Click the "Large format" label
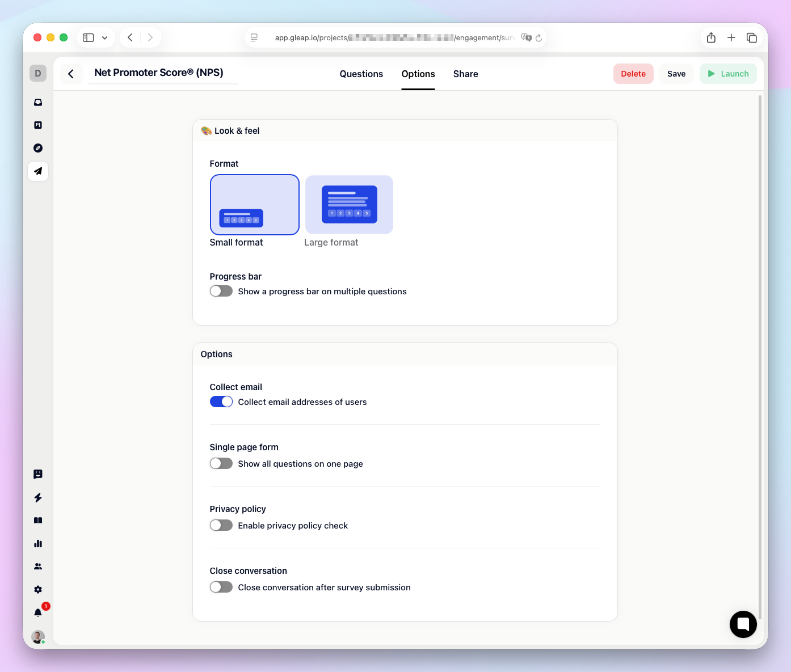 [331, 243]
